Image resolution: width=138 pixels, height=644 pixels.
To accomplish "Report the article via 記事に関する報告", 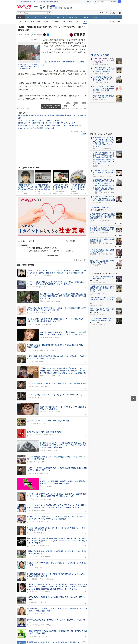I will tap(23, 108).
